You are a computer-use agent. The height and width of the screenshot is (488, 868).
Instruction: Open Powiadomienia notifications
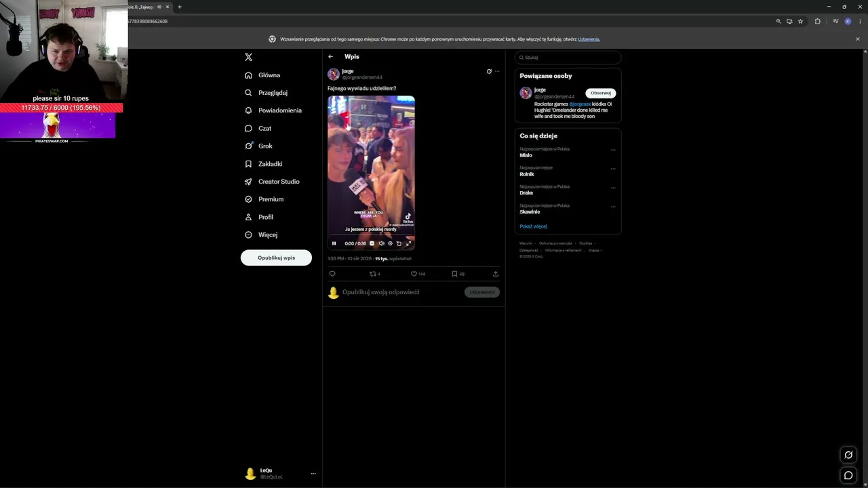[x=273, y=110]
